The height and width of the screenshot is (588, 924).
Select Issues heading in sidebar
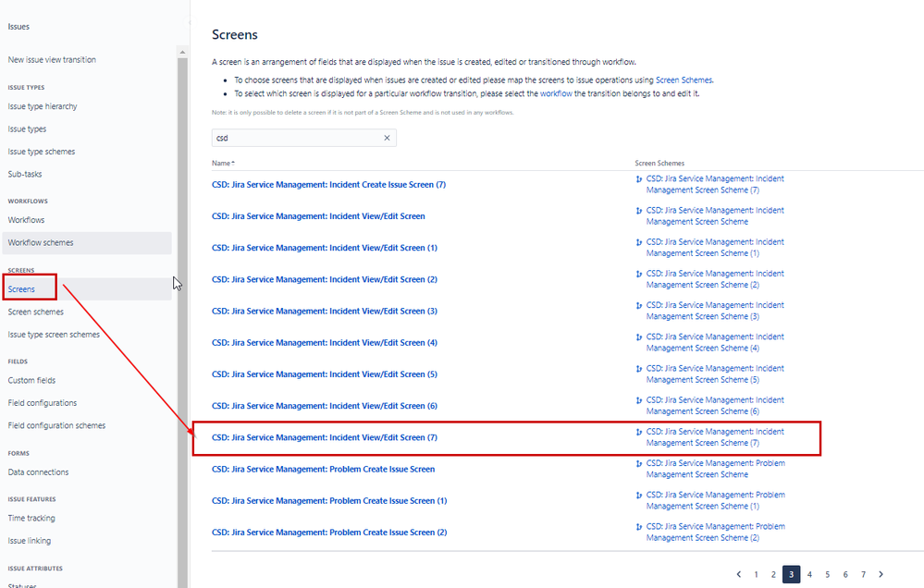(18, 27)
